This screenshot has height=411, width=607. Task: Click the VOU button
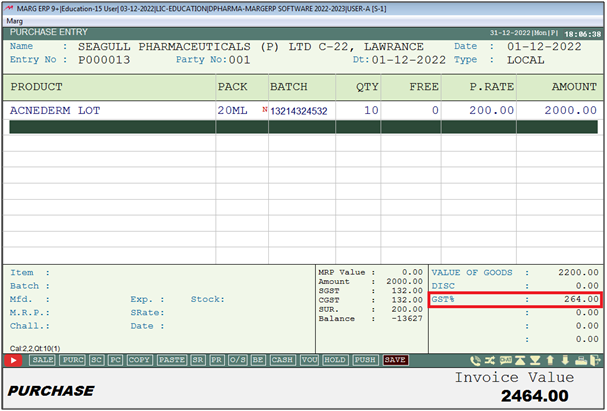click(x=310, y=360)
